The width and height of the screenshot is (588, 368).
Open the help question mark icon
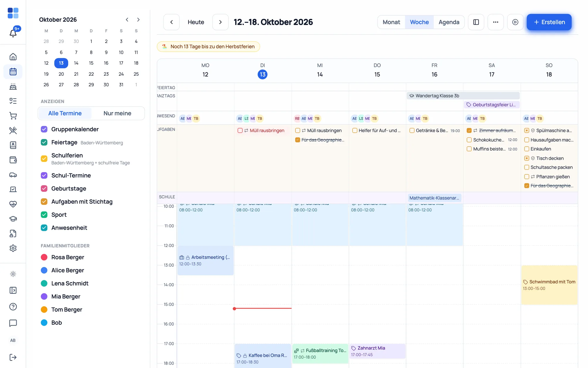(13, 307)
